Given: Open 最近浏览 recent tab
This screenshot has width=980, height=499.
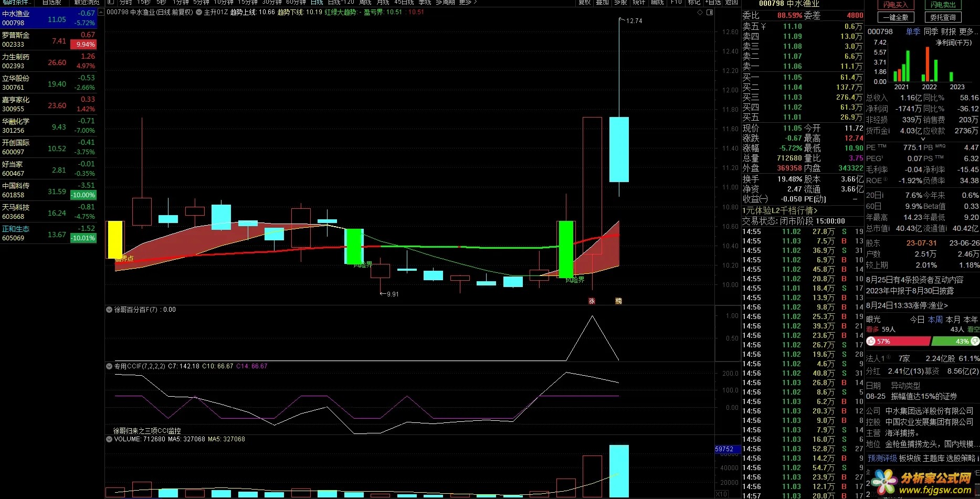Looking at the screenshot, I should 87,3.
